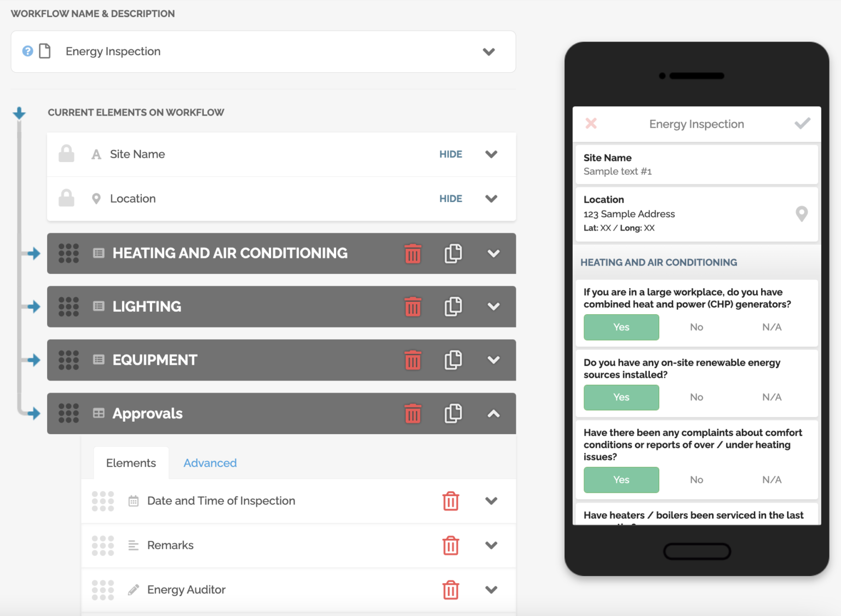Select No for CHP generators question
The height and width of the screenshot is (616, 841).
pyautogui.click(x=696, y=327)
